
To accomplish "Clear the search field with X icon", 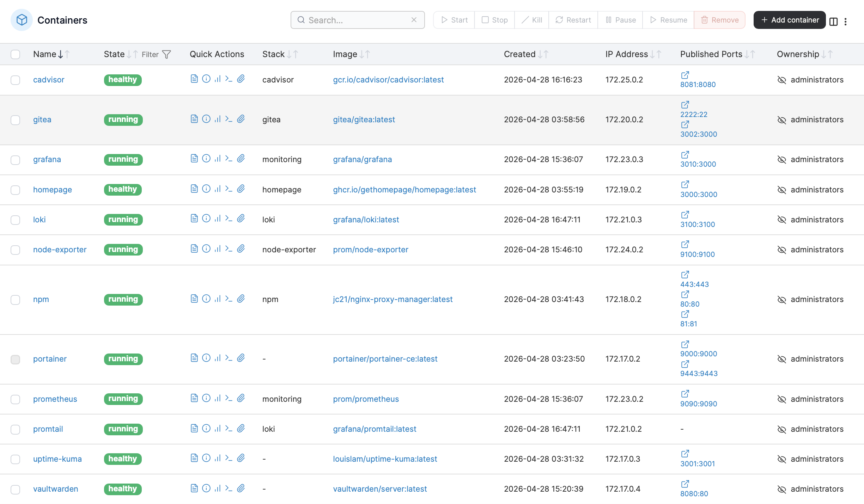I will click(414, 20).
